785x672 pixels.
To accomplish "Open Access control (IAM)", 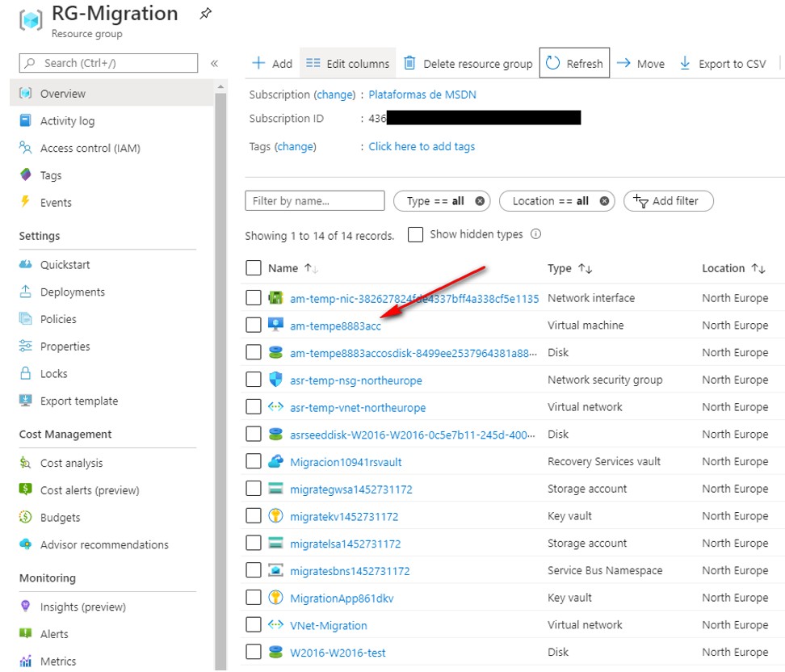I will click(x=90, y=149).
